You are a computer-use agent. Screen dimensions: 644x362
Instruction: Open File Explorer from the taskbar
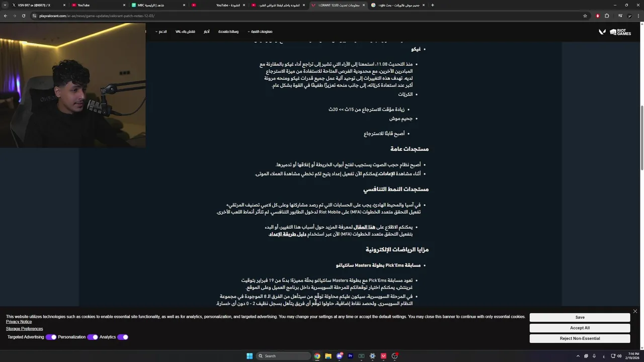tap(328, 356)
